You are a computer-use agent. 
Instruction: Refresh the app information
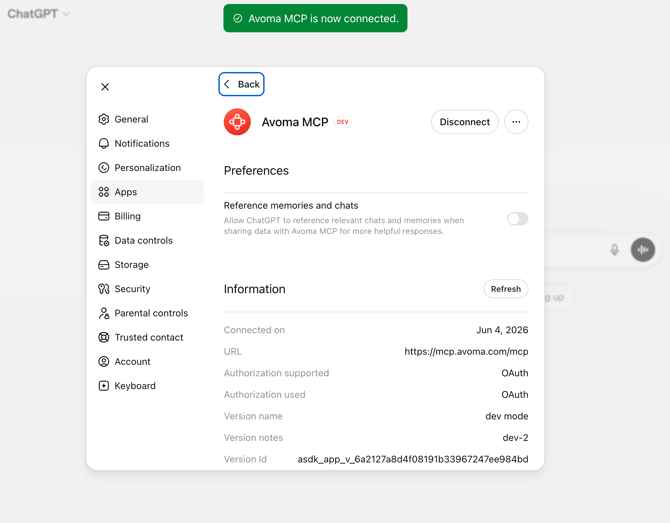coord(506,289)
